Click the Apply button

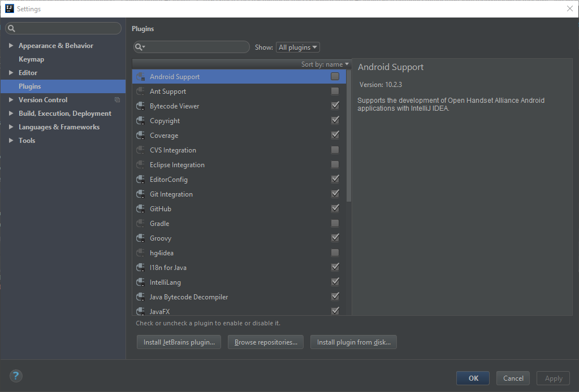pos(553,378)
